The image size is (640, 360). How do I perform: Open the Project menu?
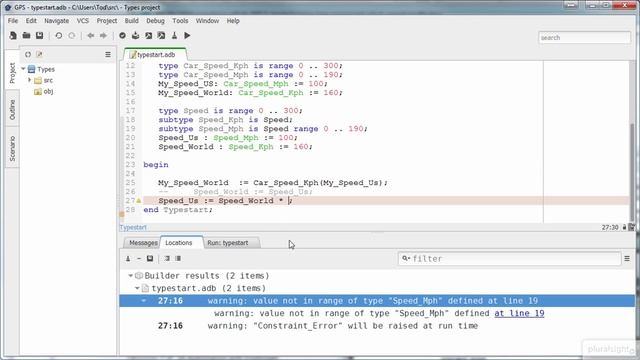[107, 21]
